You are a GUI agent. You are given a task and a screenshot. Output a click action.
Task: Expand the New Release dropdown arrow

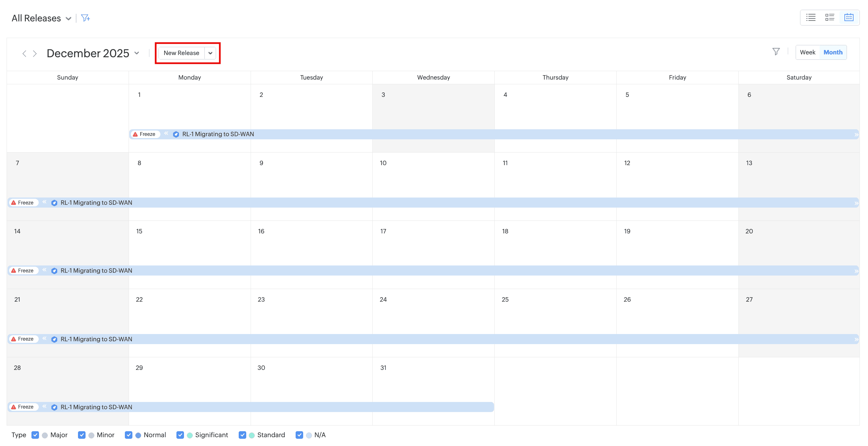tap(210, 53)
